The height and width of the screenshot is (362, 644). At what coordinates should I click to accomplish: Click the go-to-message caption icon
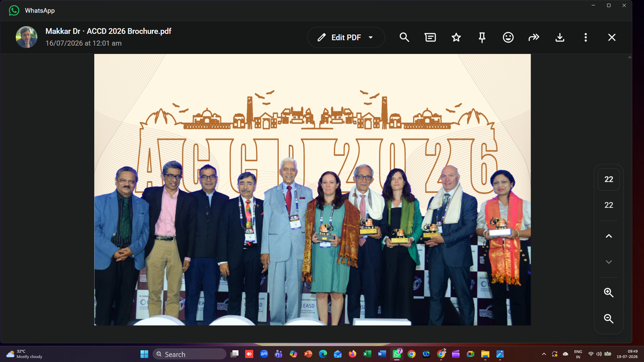point(430,37)
